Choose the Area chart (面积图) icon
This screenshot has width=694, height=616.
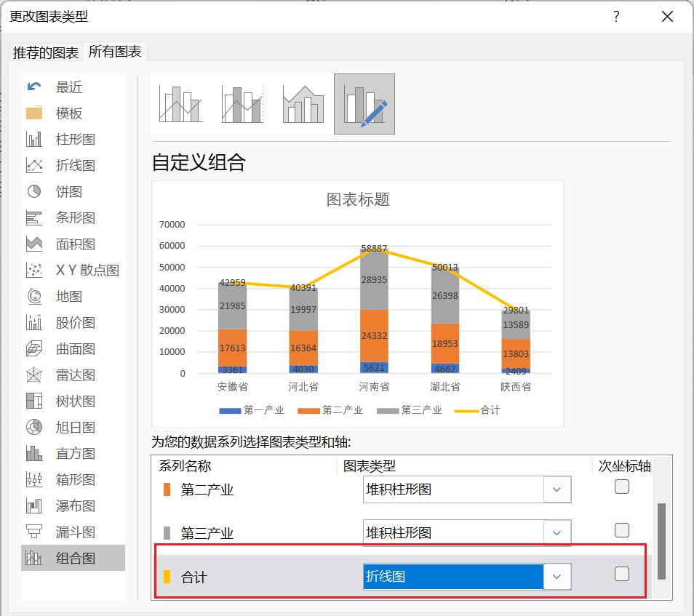tap(34, 244)
